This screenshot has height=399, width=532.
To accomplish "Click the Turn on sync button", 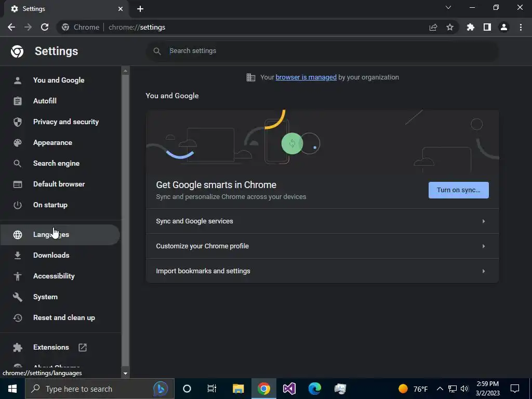I will pos(458,190).
